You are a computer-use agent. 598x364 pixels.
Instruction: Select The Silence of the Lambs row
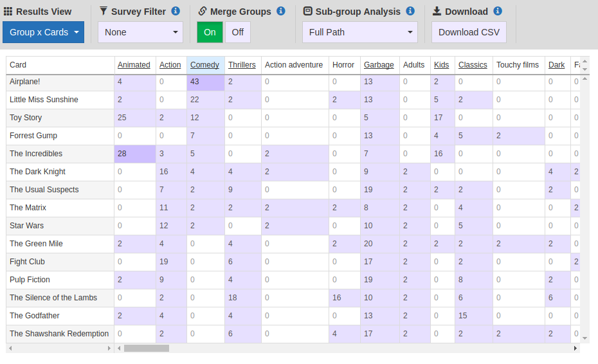53,298
